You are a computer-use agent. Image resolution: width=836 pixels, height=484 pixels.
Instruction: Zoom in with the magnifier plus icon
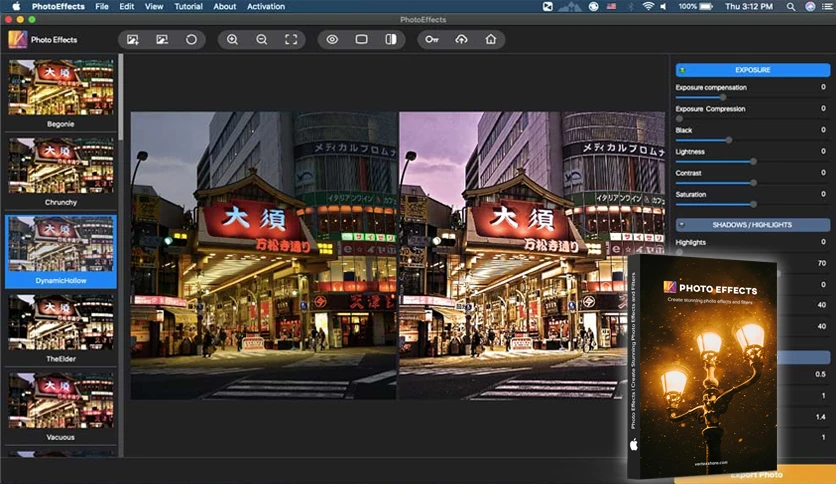click(x=232, y=39)
